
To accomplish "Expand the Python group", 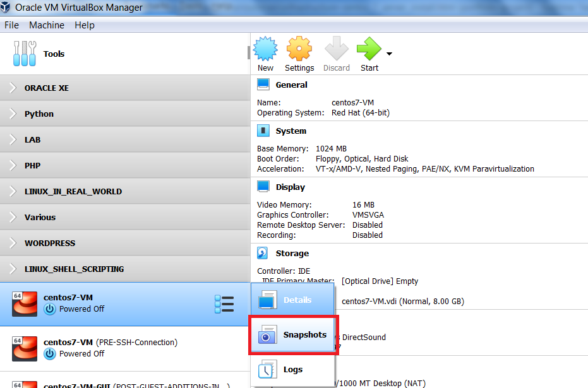I will click(13, 114).
